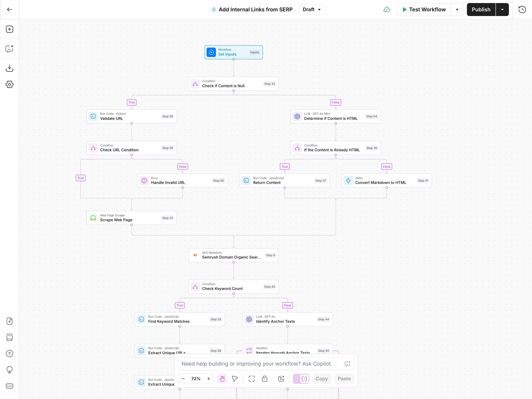Image resolution: width=532 pixels, height=399 pixels.
Task: Expand the Publish options arrow
Action: 502,10
